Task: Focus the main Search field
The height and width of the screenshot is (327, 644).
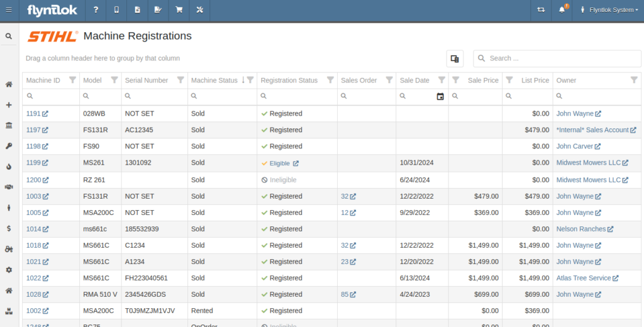Action: [557, 58]
